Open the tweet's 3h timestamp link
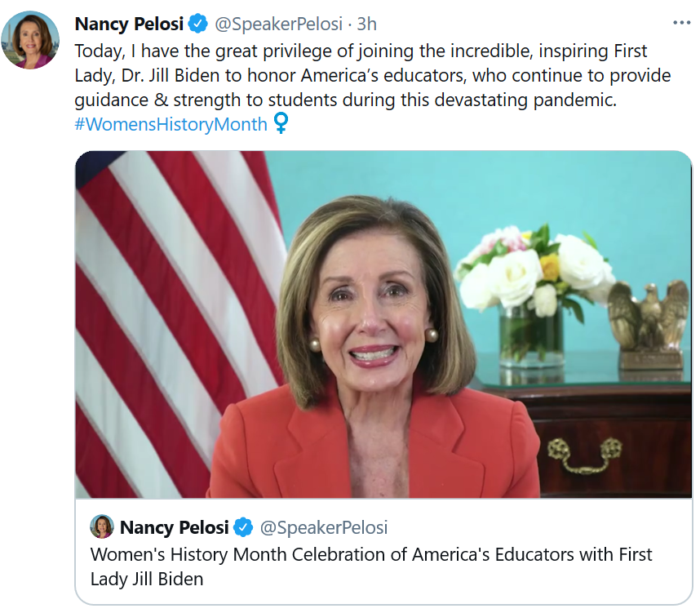 pyautogui.click(x=366, y=23)
